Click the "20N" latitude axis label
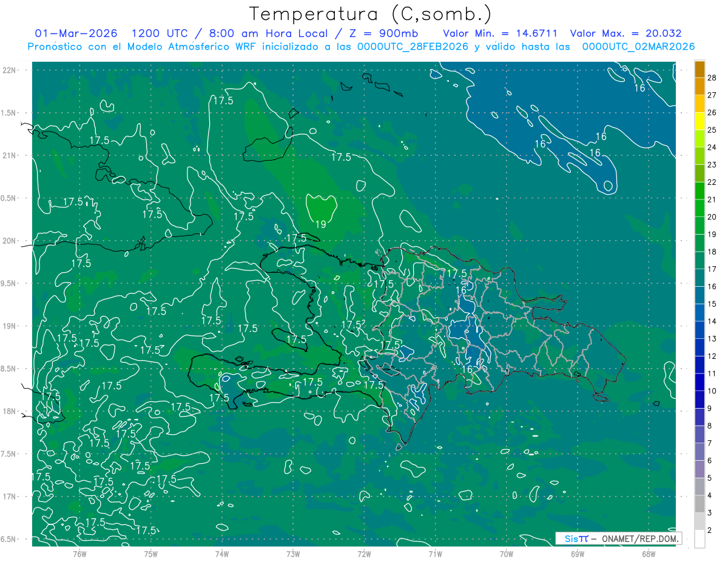728x562 pixels. 10,241
